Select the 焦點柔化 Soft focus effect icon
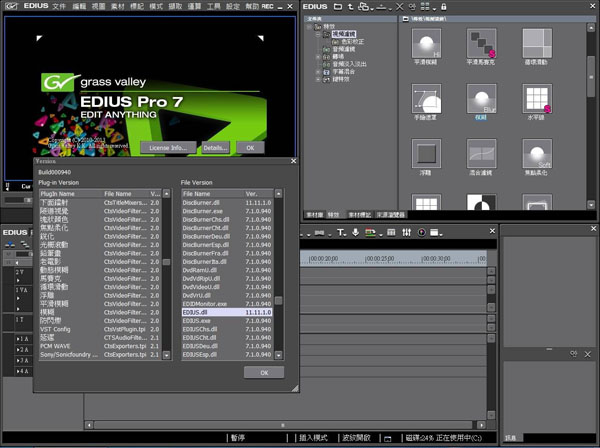 [537, 153]
